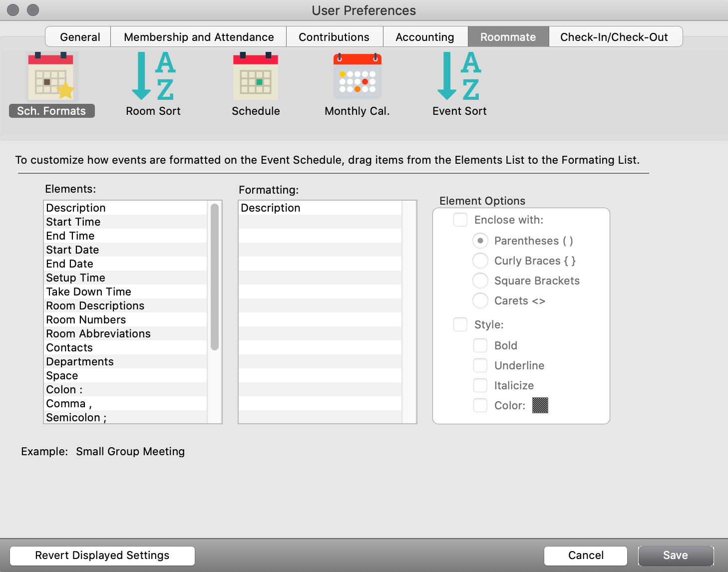Check the Bold style checkbox

tap(480, 345)
